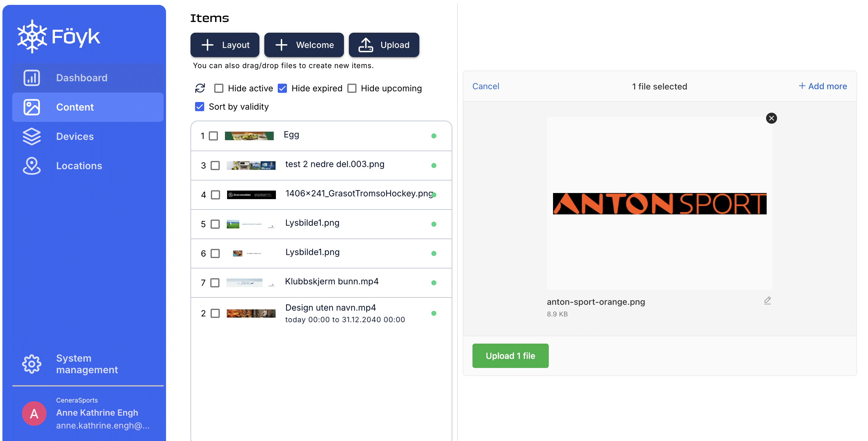
Task: Select the Egg item checkbox
Action: click(x=213, y=136)
